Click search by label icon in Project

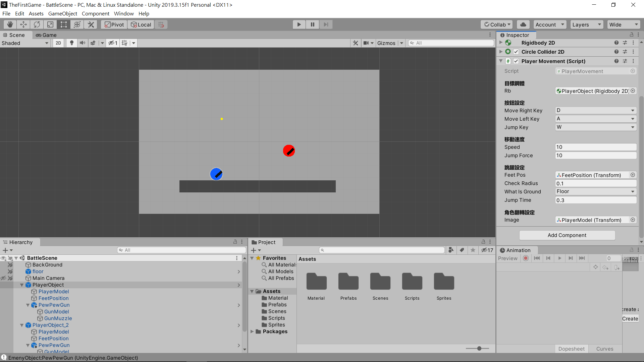462,250
